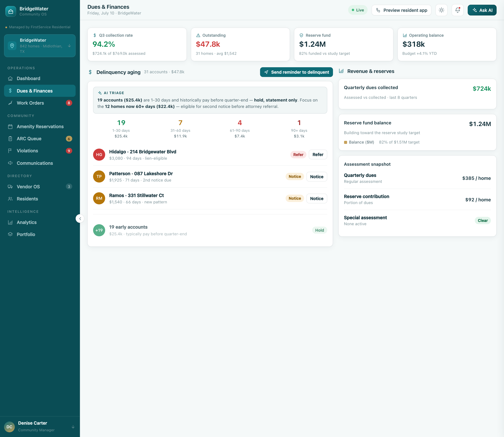This screenshot has width=504, height=437.
Task: Click the dollar icon beside Dues & Finances
Action: click(x=10, y=91)
